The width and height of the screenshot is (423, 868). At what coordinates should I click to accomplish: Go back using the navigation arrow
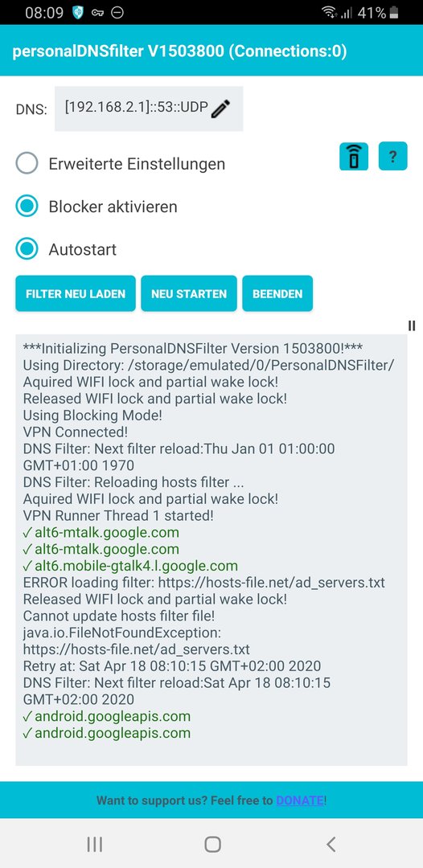pos(331,844)
